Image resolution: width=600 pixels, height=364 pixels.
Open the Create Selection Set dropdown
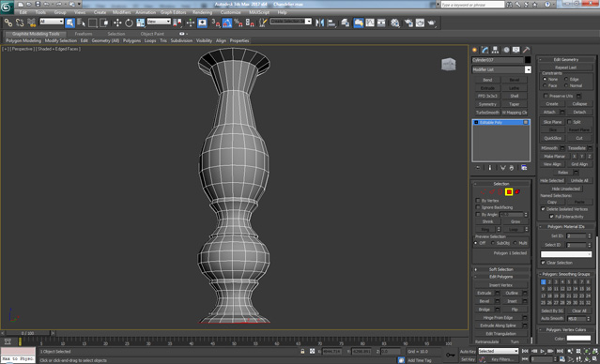[x=291, y=22]
